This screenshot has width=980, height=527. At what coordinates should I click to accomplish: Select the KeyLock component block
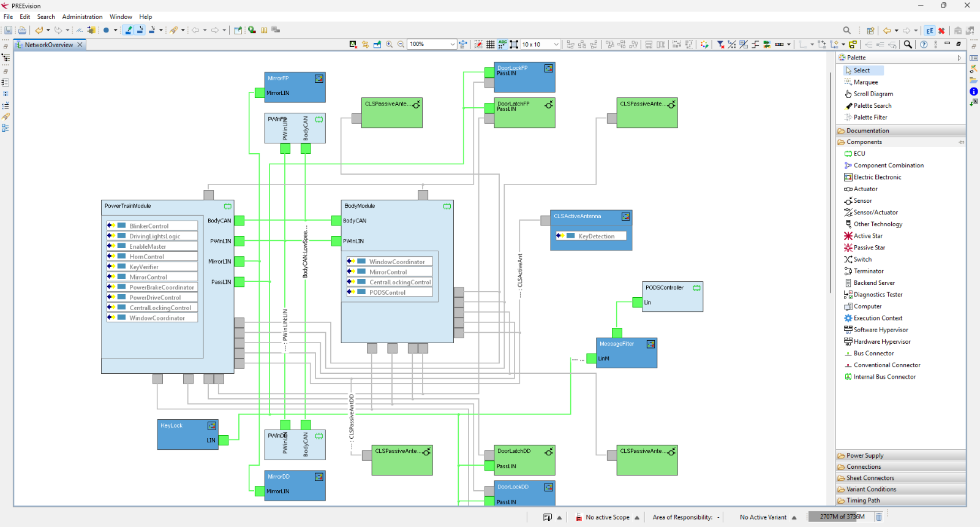(187, 434)
